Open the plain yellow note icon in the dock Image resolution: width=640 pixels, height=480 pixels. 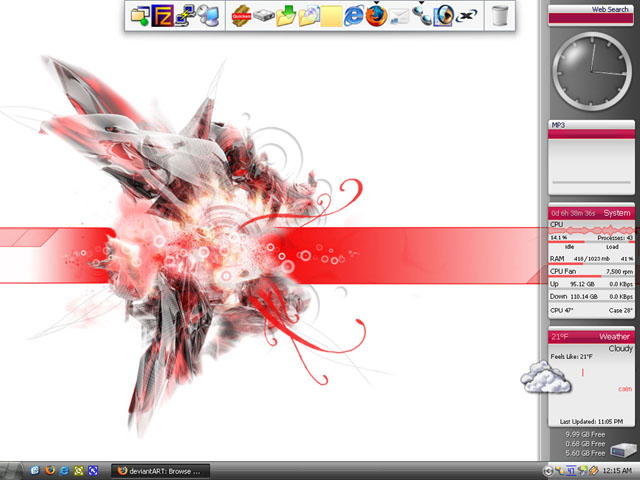[x=331, y=16]
